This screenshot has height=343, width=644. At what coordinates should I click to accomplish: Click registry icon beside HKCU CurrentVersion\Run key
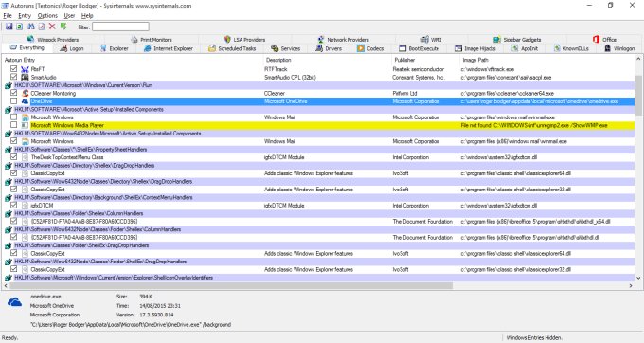click(x=8, y=85)
